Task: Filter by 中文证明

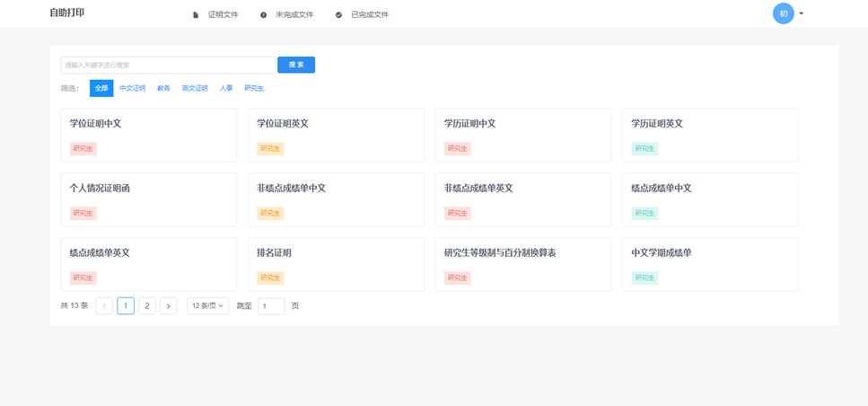Action: (133, 89)
